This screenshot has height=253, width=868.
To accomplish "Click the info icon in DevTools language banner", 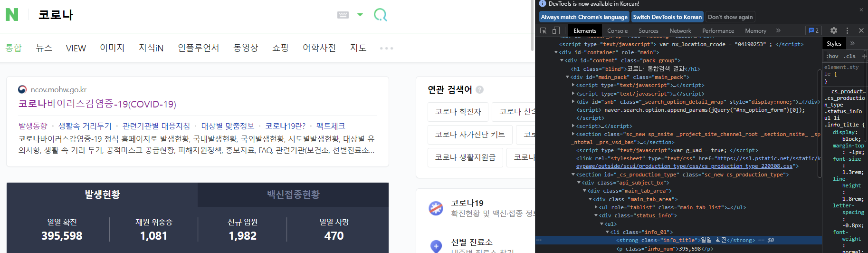I will tap(543, 4).
